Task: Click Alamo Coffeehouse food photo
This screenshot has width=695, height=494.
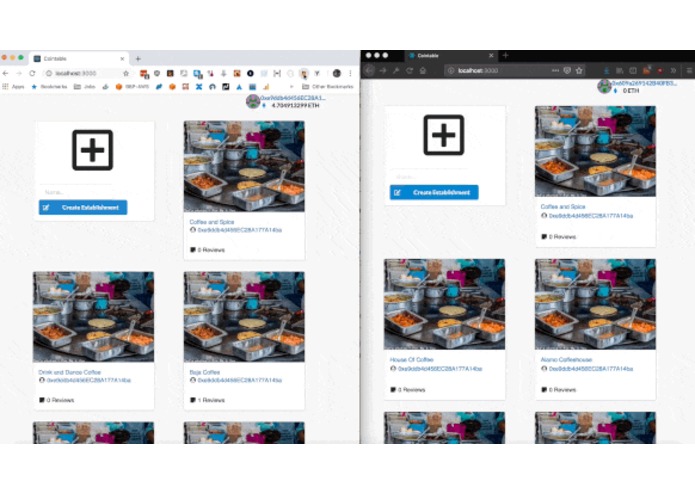Action: click(x=595, y=304)
